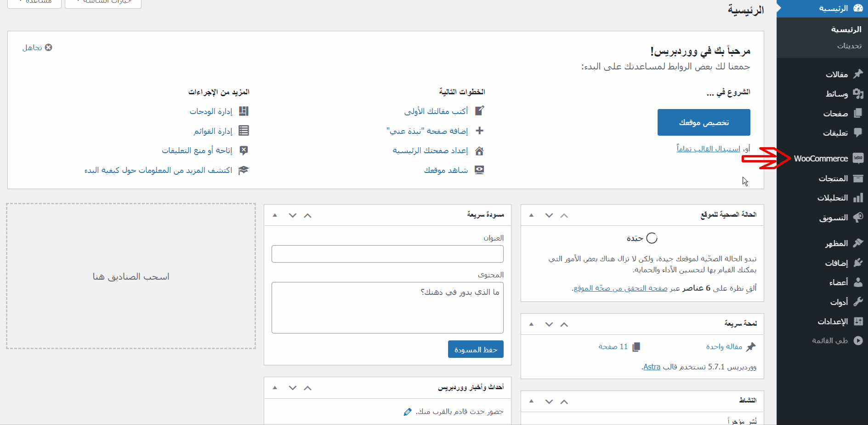The width and height of the screenshot is (868, 425).
Task: Click the draft title (العنوان) input field
Action: pos(387,254)
